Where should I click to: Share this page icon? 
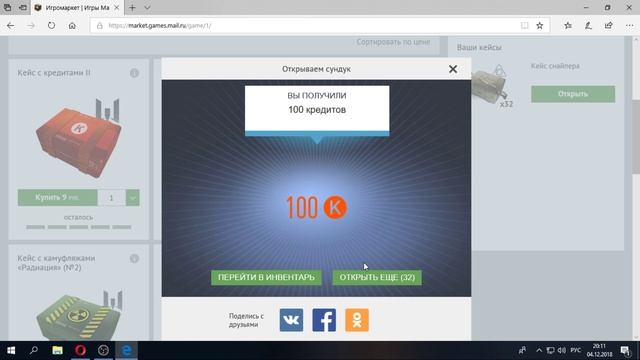[x=609, y=26]
